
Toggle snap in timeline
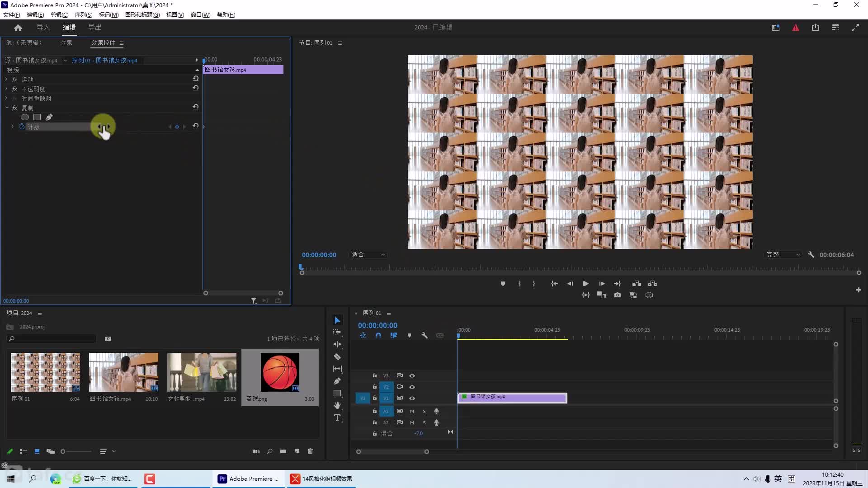(378, 336)
